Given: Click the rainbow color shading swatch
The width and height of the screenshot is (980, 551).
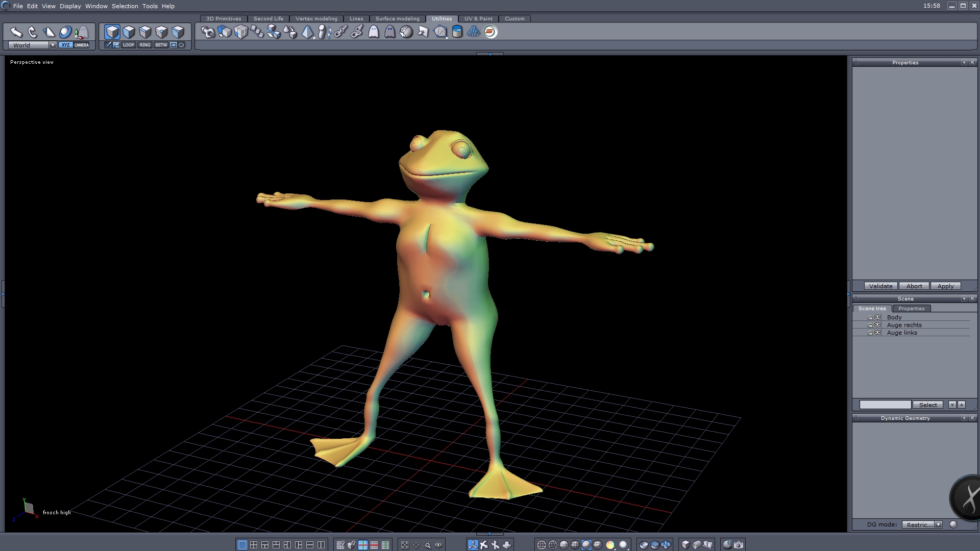Looking at the screenshot, I should [x=610, y=545].
